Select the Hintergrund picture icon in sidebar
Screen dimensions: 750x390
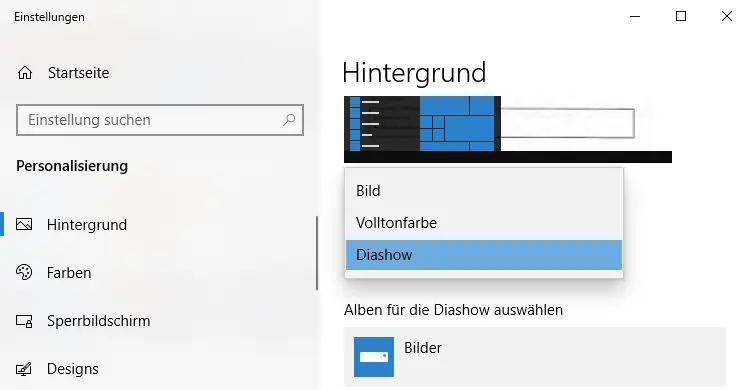[24, 224]
